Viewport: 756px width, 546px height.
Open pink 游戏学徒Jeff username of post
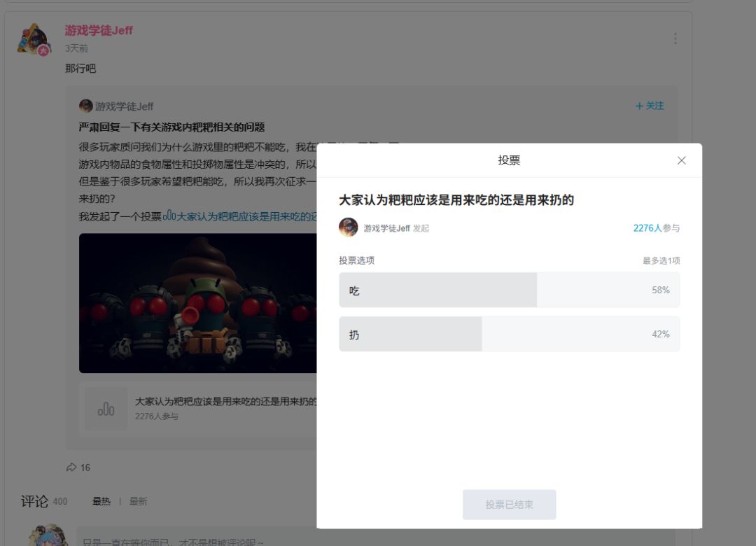[x=99, y=30]
